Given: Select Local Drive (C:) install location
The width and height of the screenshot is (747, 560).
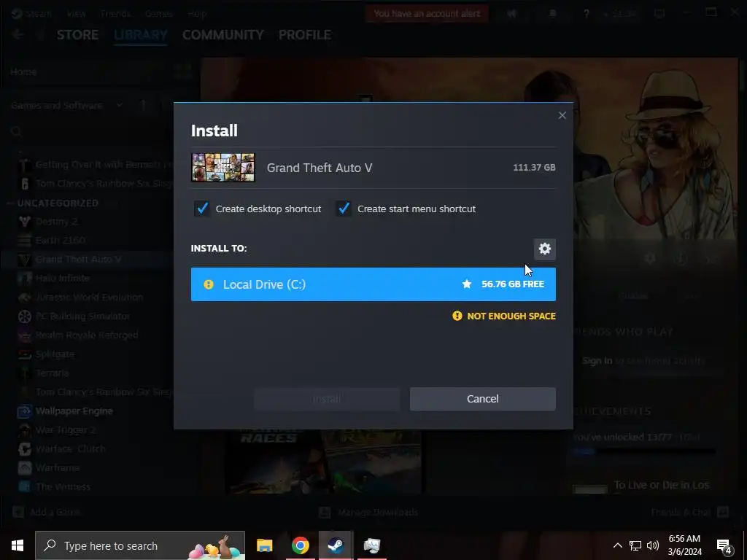Looking at the screenshot, I should pyautogui.click(x=373, y=284).
